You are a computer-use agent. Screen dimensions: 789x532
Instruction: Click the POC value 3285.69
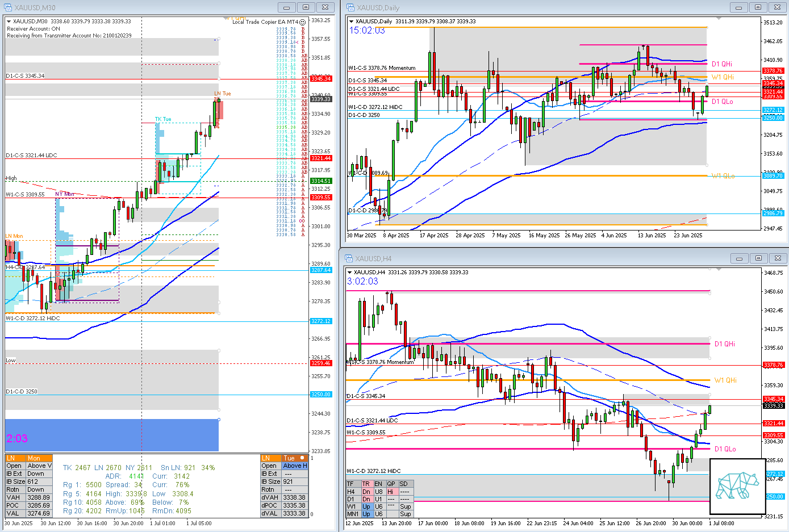tap(39, 505)
